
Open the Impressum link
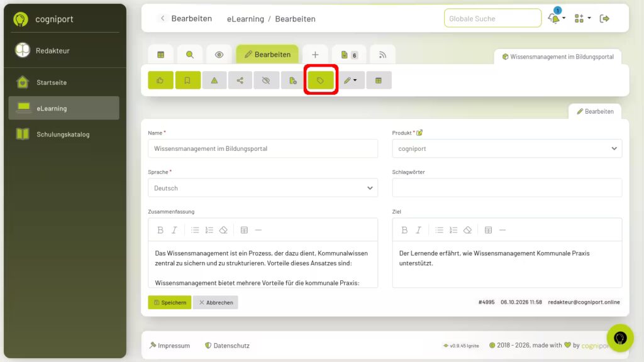click(170, 346)
